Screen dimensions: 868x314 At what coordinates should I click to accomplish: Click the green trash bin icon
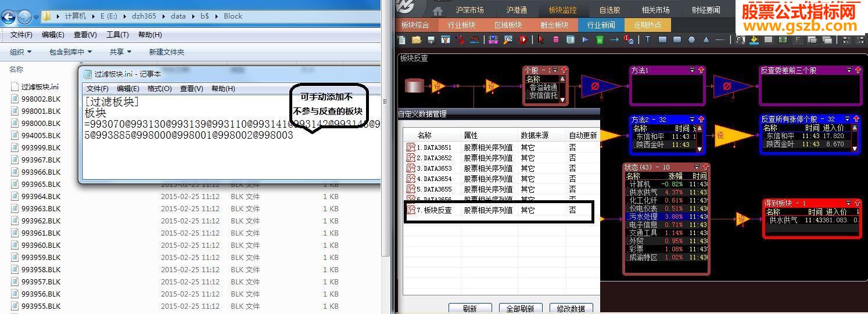(x=600, y=39)
